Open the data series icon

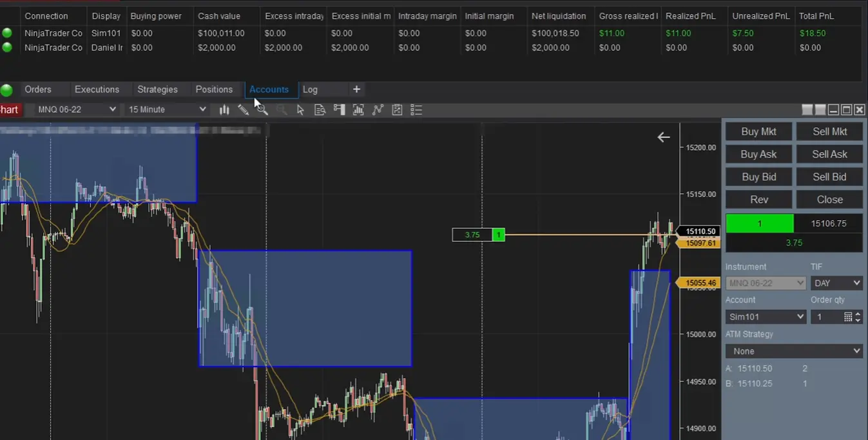[358, 110]
